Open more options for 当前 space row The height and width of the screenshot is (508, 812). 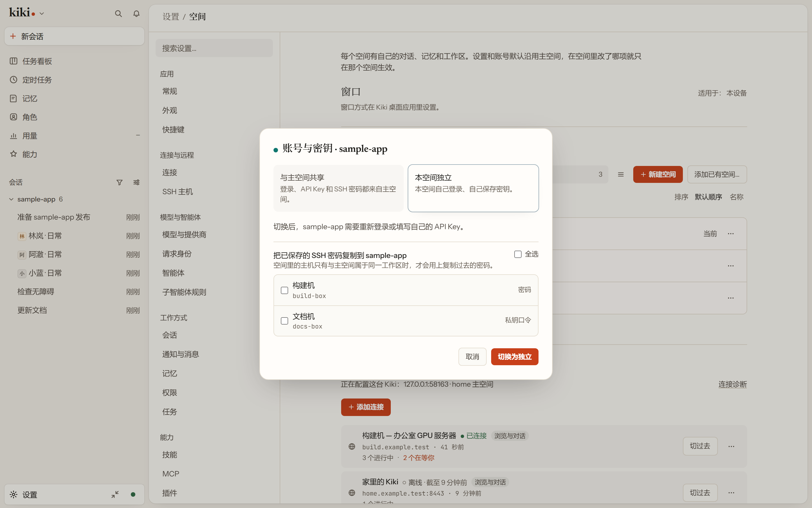[731, 233]
